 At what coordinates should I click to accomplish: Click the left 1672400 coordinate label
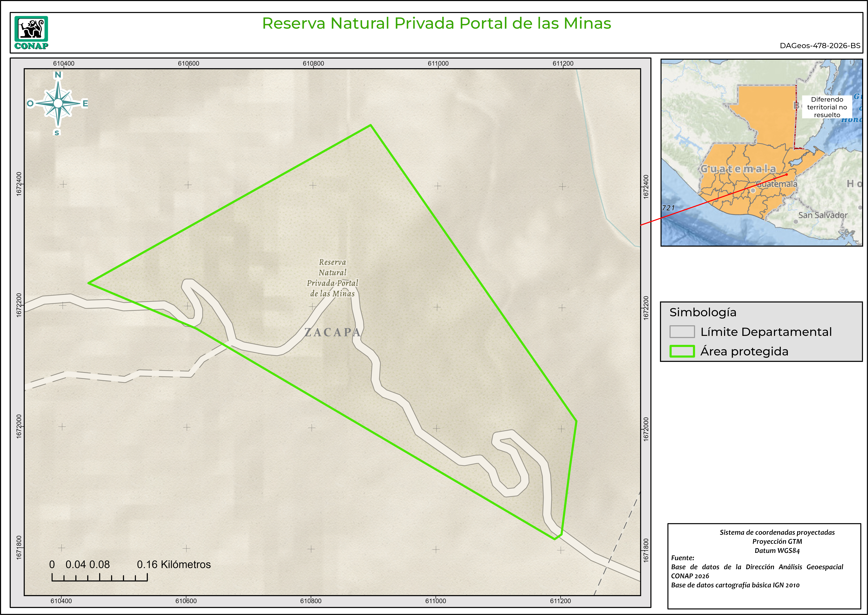point(19,184)
